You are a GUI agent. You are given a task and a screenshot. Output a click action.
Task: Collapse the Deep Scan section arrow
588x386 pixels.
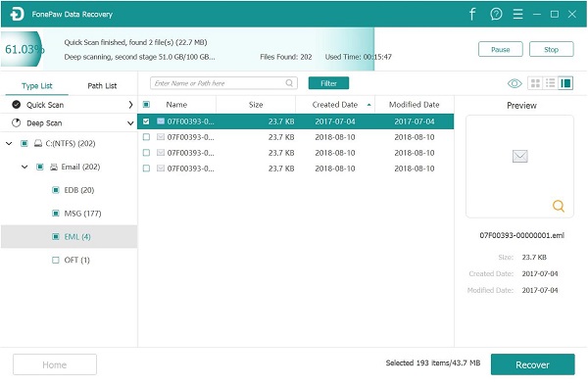pyautogui.click(x=130, y=122)
